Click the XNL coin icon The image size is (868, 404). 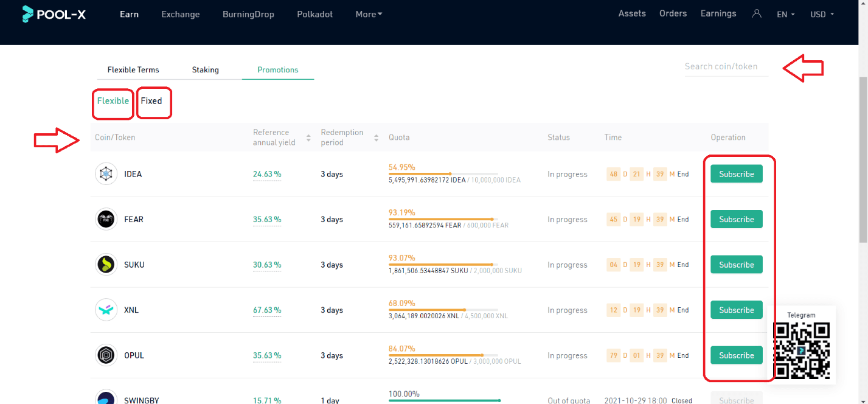click(106, 310)
